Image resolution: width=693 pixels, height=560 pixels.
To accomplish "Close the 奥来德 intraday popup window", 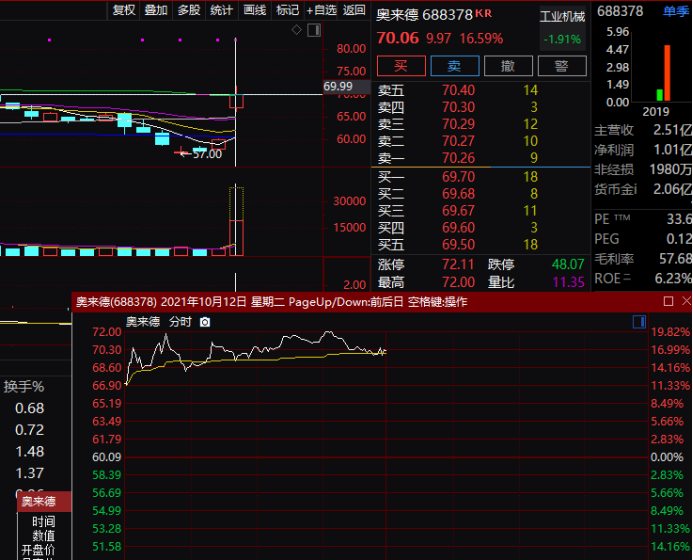I will point(684,301).
